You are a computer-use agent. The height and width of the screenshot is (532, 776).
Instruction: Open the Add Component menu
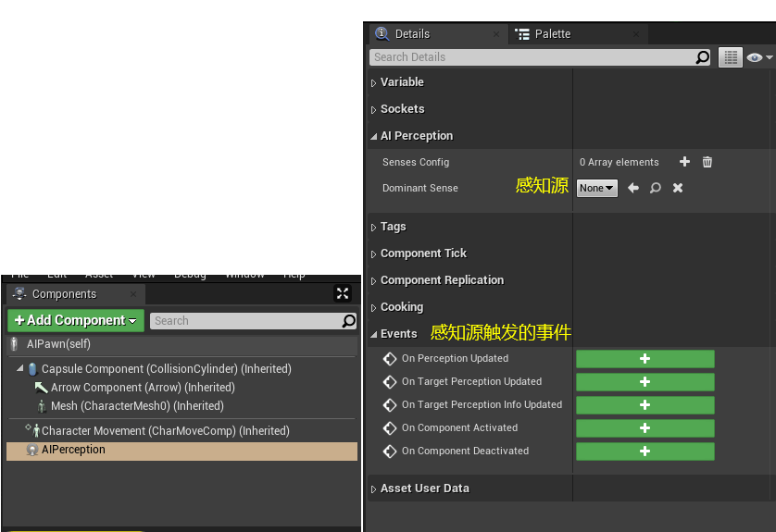click(76, 320)
